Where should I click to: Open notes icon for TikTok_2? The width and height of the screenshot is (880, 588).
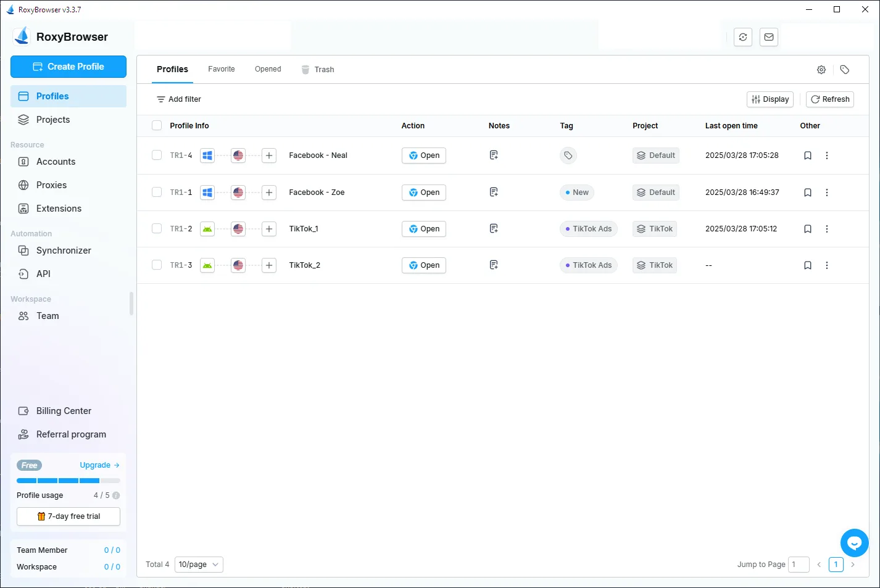coord(494,265)
